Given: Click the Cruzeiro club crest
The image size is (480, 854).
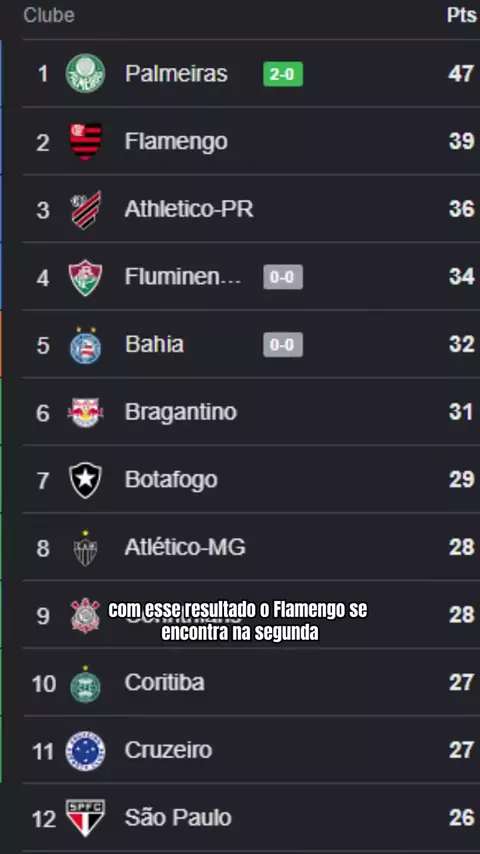Looking at the screenshot, I should [86, 751].
